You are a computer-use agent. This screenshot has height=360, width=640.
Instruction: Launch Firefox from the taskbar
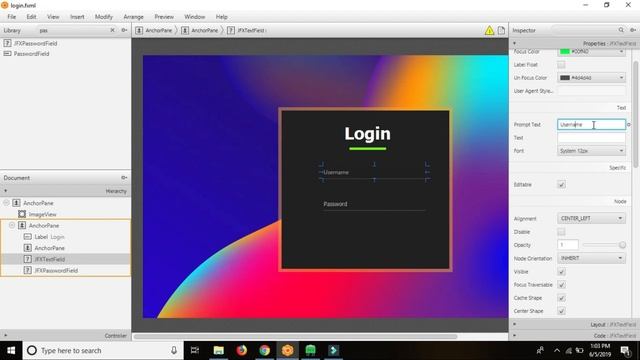(x=242, y=351)
